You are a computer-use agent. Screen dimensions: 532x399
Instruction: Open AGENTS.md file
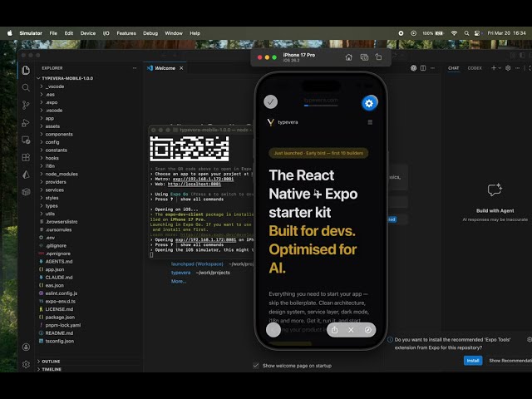[59, 262]
